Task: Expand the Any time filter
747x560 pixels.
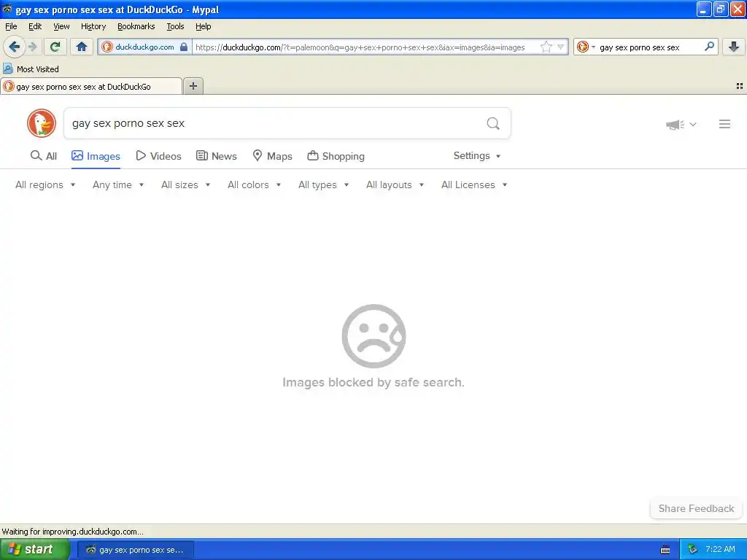Action: pyautogui.click(x=118, y=184)
